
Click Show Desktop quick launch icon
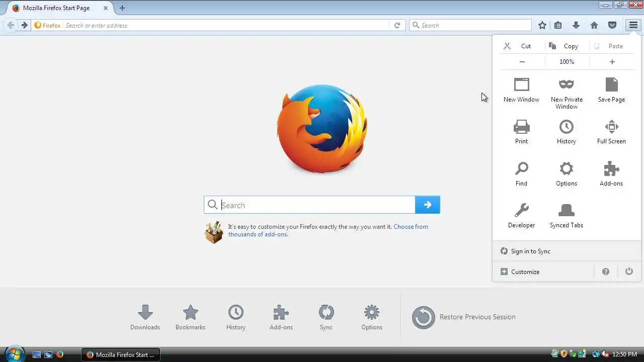click(x=36, y=354)
